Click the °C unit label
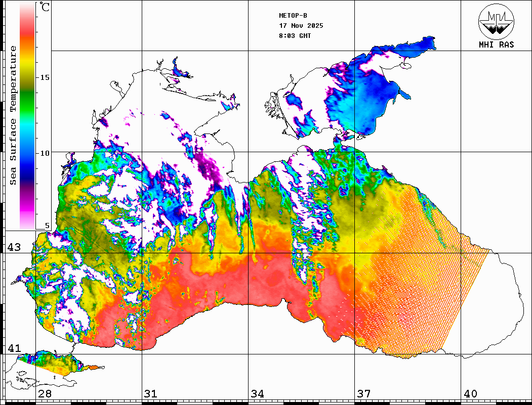The image size is (532, 405). pyautogui.click(x=45, y=8)
